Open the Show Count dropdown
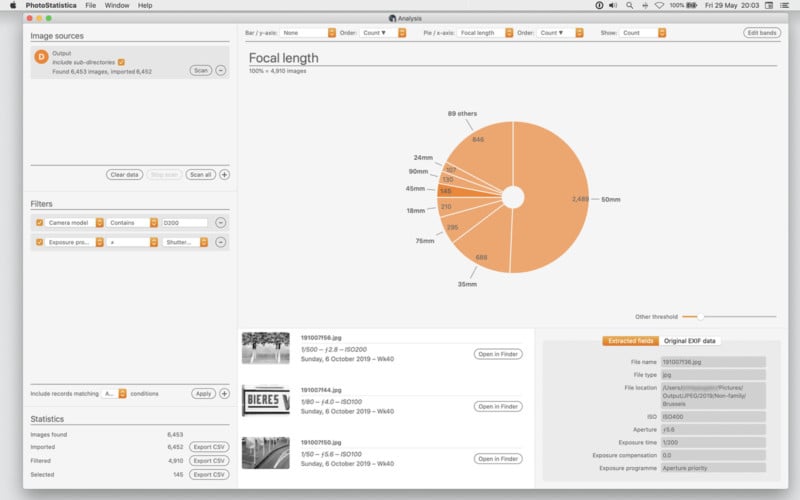This screenshot has height=500, width=800. (643, 33)
